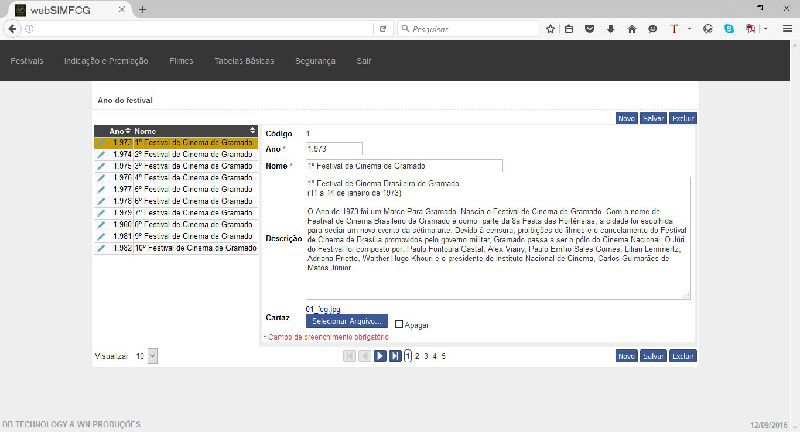The image size is (800, 432).
Task: Open the Filmes menu
Action: click(181, 61)
